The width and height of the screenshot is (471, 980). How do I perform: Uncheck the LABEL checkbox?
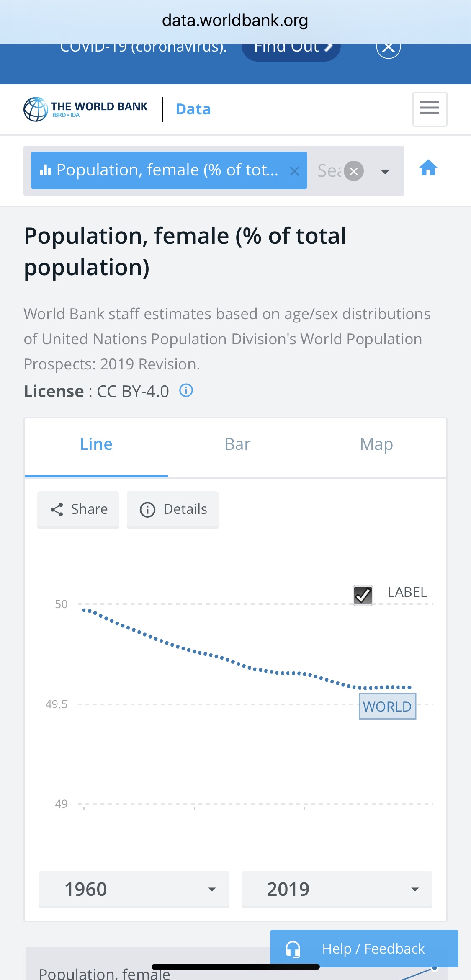pyautogui.click(x=363, y=595)
